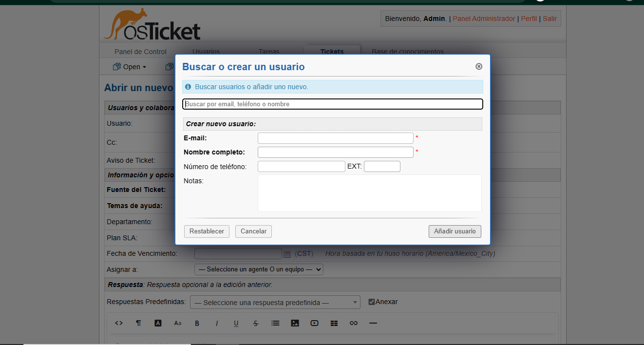The image size is (644, 345).
Task: Focus the E-mail input field
Action: tap(335, 138)
